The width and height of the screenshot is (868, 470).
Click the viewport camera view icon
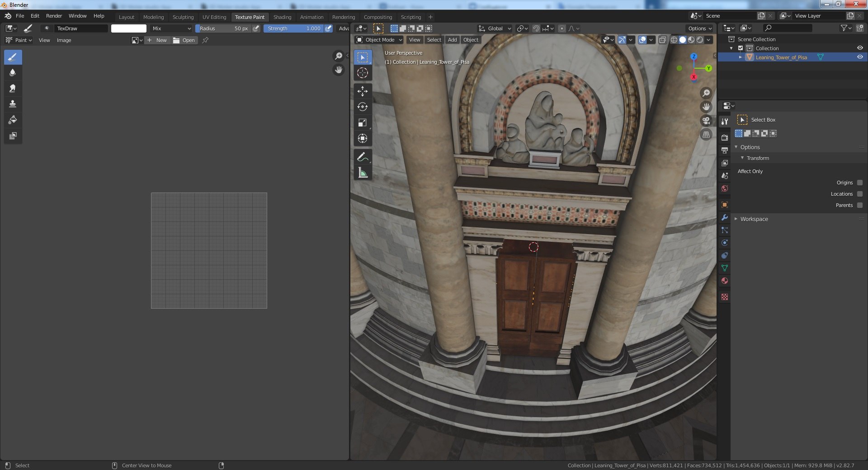coord(706,121)
